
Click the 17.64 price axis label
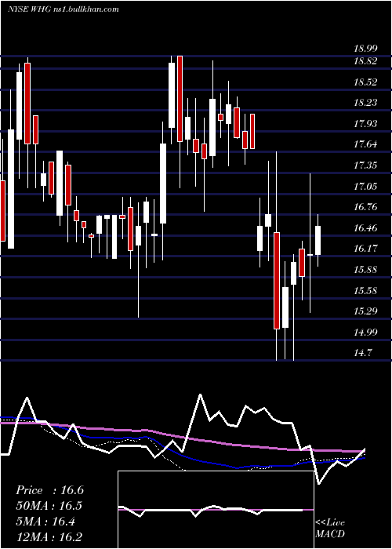coord(365,144)
